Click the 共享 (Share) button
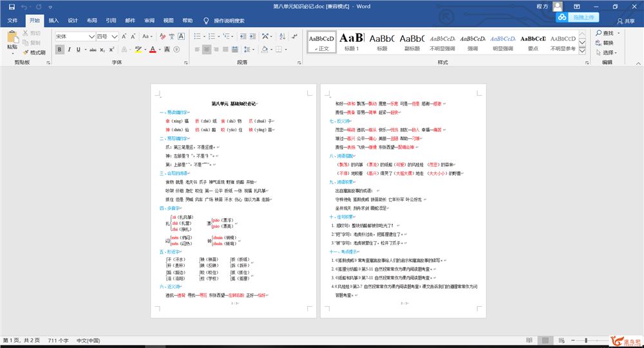The width and height of the screenshot is (644, 348). [626, 21]
